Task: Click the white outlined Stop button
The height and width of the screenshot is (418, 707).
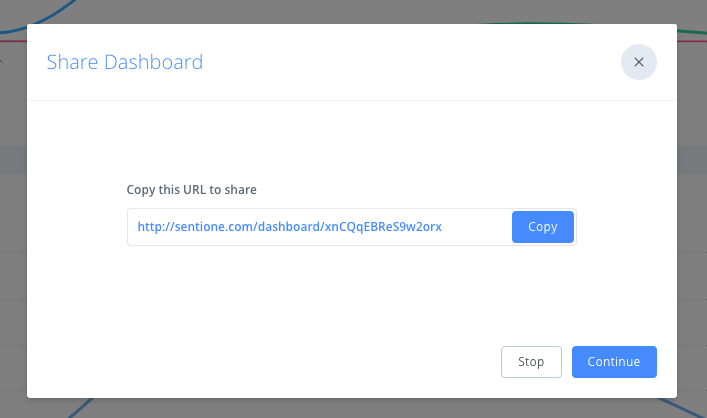Action: 530,362
